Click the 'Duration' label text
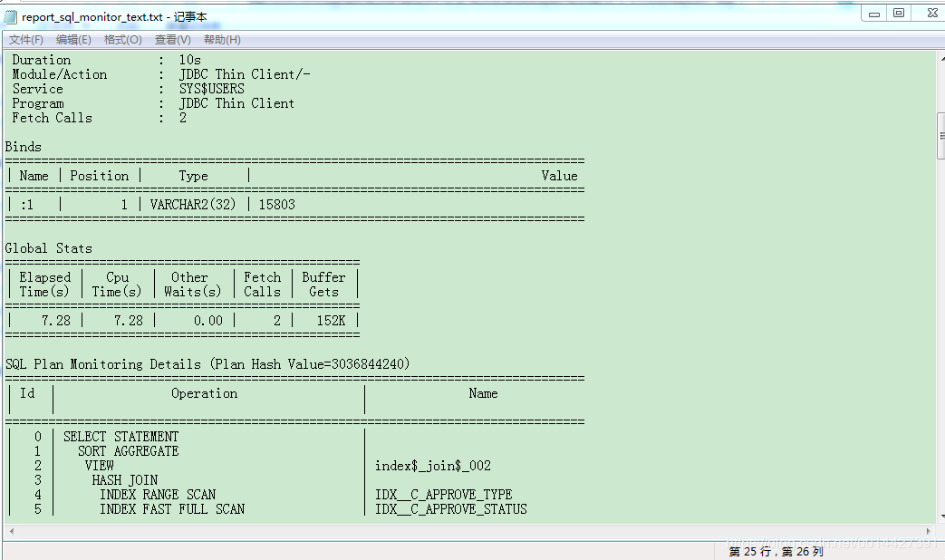This screenshot has height=560, width=945. (42, 61)
